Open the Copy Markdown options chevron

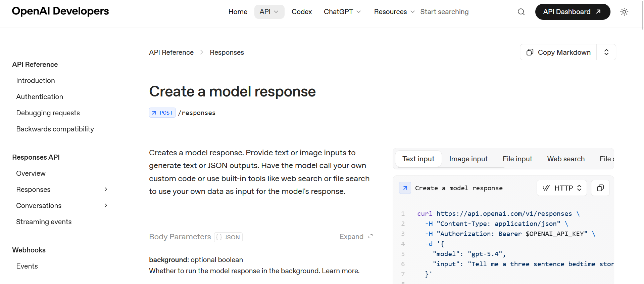606,52
